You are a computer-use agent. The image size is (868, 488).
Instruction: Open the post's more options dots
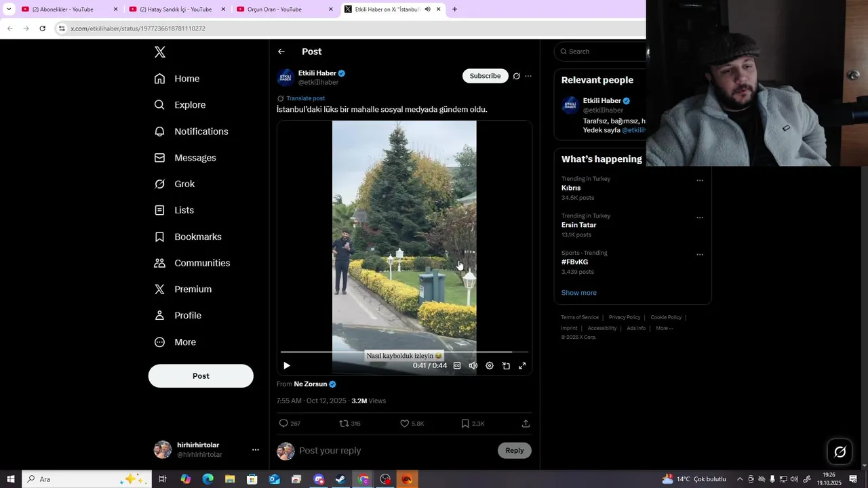pos(528,76)
